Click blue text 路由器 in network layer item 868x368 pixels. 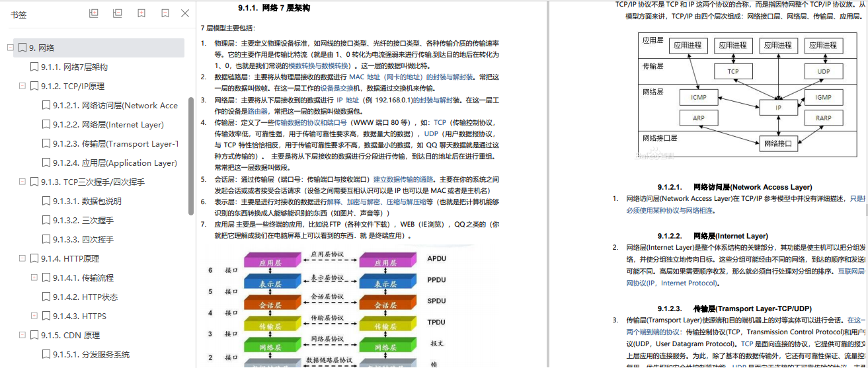click(x=256, y=111)
